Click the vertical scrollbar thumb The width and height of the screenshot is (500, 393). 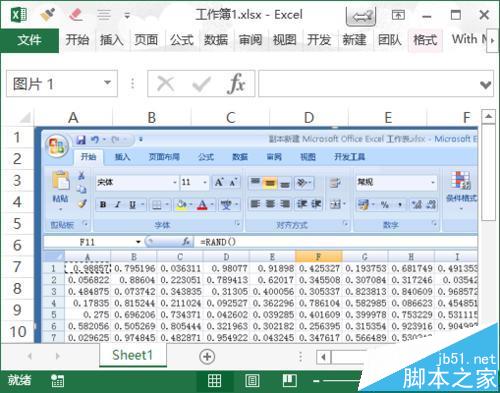(x=488, y=172)
